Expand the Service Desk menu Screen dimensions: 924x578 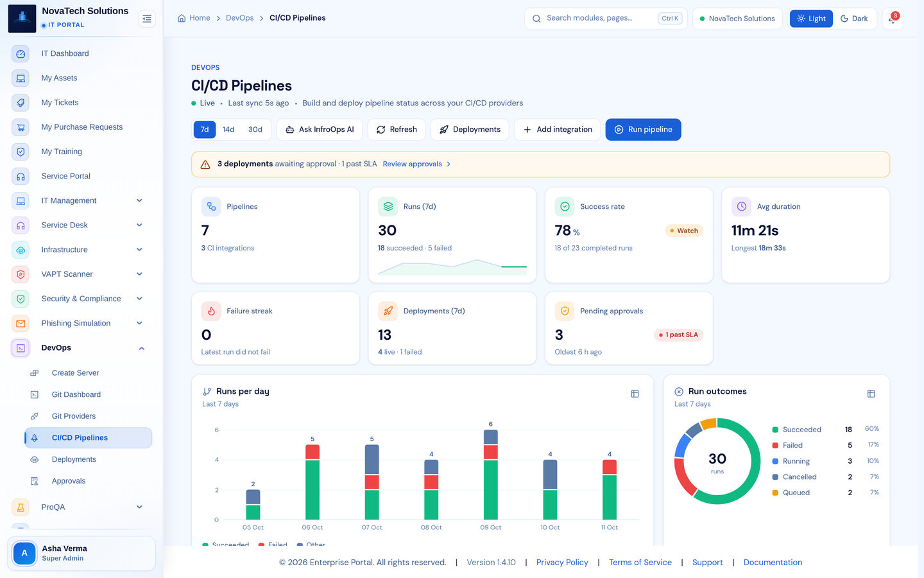tap(139, 225)
